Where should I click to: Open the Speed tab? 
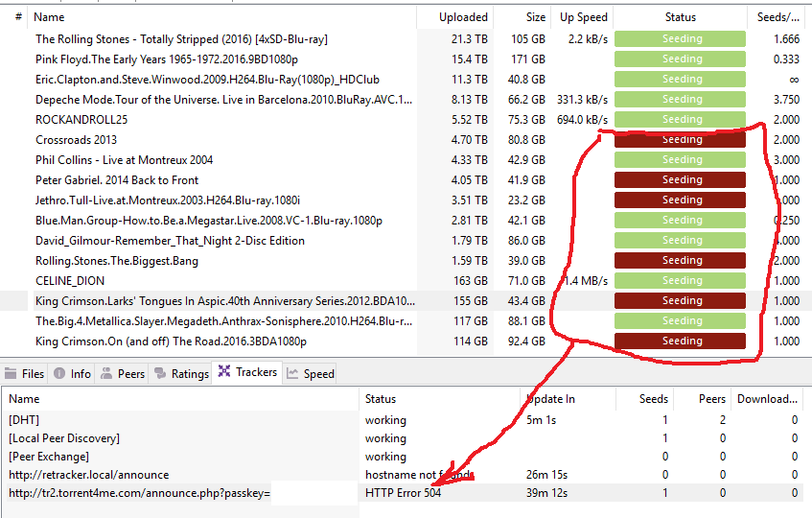coord(310,373)
